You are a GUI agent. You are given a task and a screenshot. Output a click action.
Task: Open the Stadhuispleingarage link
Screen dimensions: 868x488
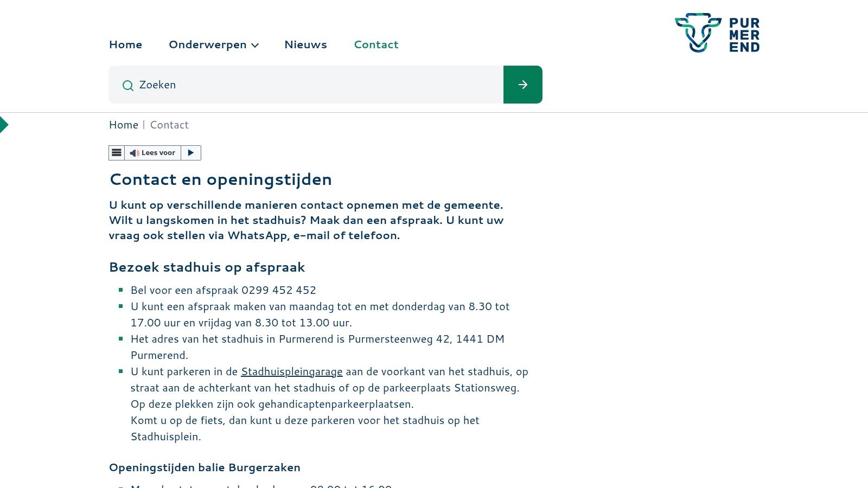(291, 371)
